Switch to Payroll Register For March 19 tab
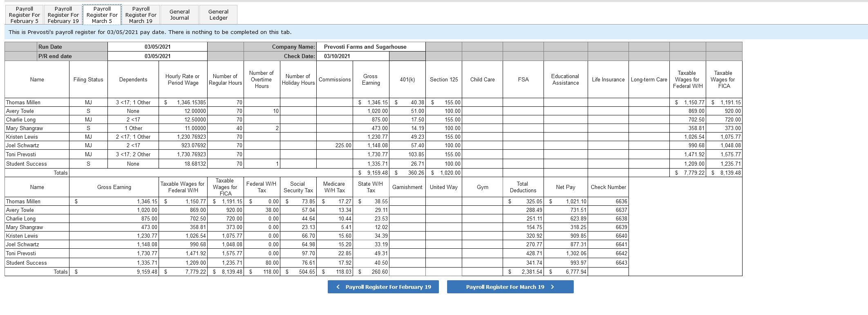Image resolution: width=868 pixels, height=315 pixels. 141,15
